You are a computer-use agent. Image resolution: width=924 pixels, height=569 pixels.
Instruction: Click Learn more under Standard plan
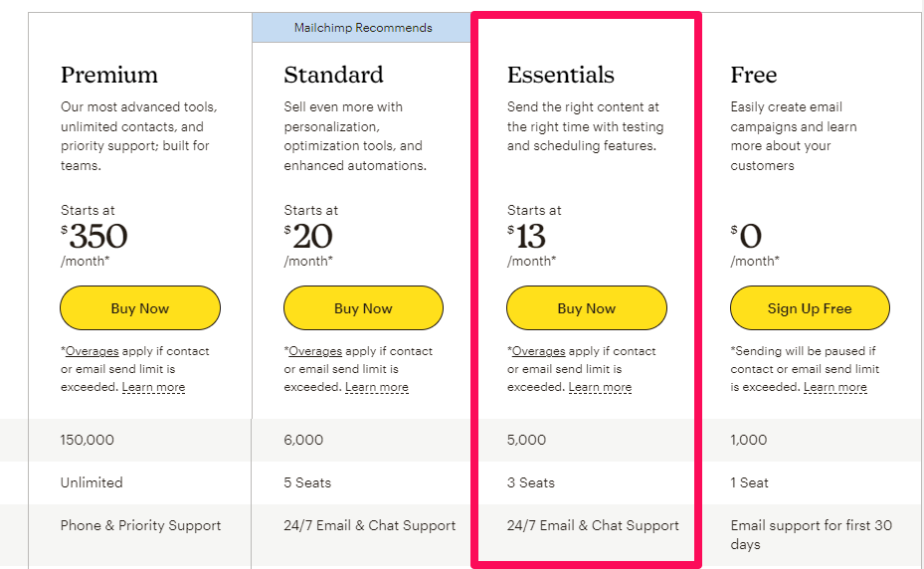click(377, 387)
